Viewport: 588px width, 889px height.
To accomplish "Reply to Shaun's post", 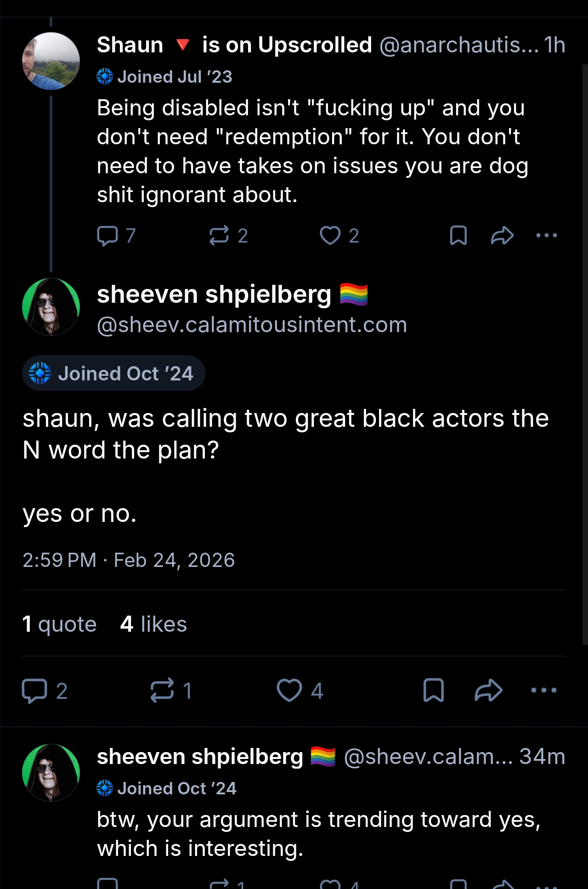I will [x=107, y=236].
